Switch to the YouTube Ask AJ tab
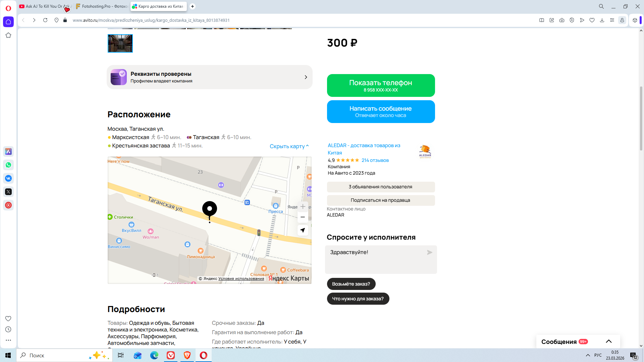 tap(44, 6)
